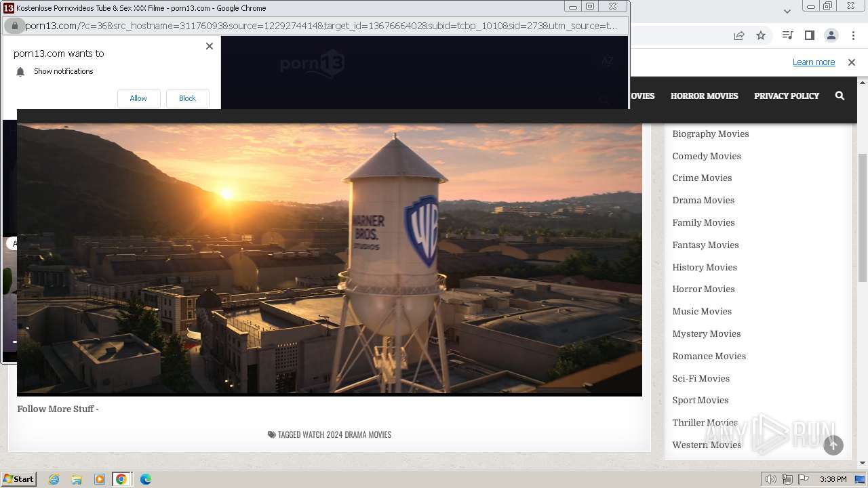Click the network tray icon

click(x=787, y=479)
